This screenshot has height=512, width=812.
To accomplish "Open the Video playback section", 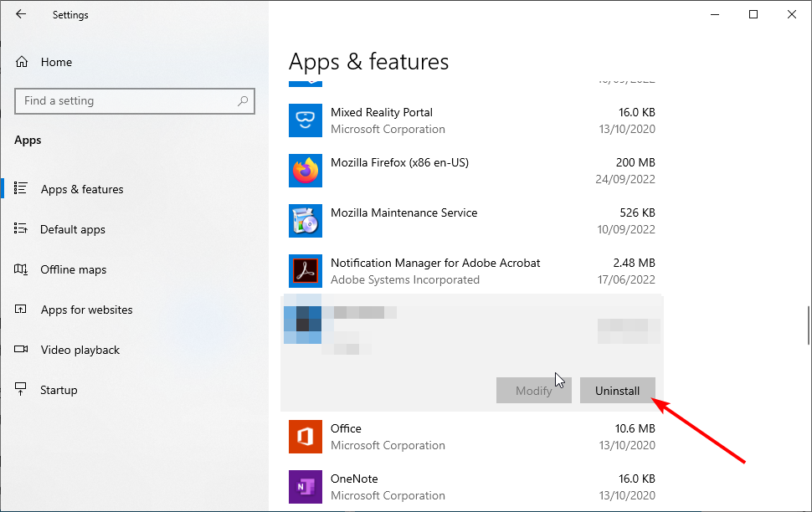I will tap(80, 350).
